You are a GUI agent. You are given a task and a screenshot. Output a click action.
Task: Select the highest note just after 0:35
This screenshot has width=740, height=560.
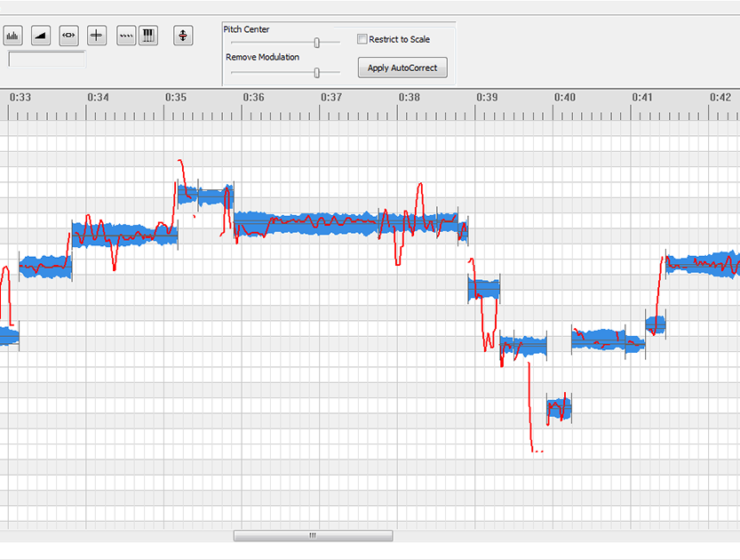[x=205, y=195]
